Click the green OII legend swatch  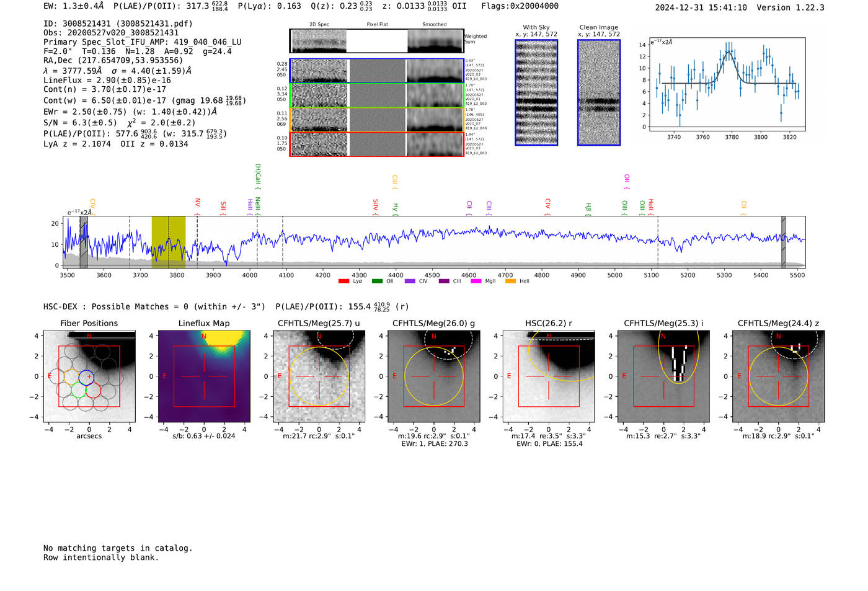377,282
